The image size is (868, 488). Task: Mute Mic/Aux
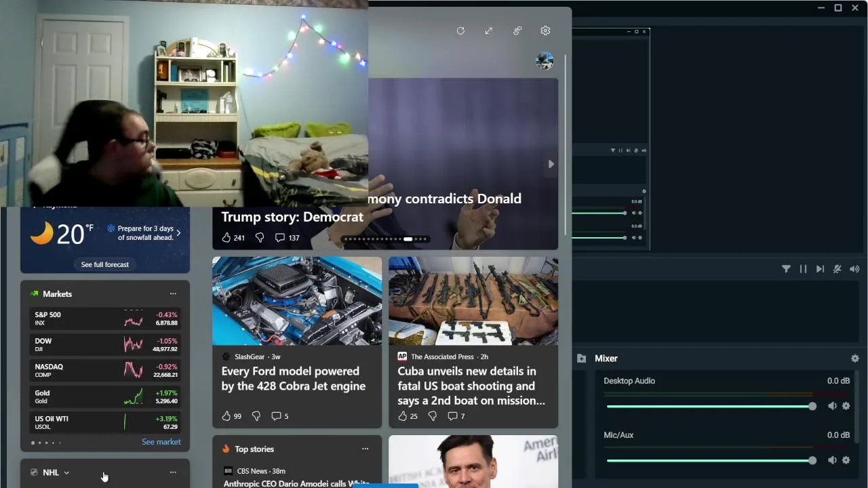832,460
